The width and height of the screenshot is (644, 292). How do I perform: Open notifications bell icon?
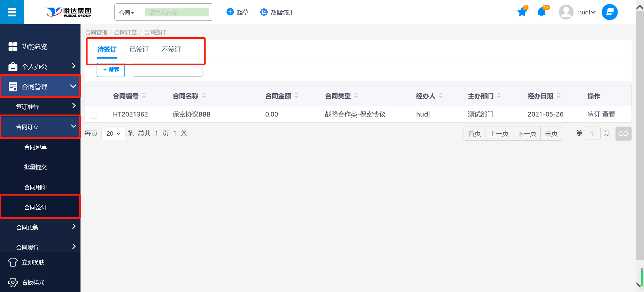[x=541, y=12]
